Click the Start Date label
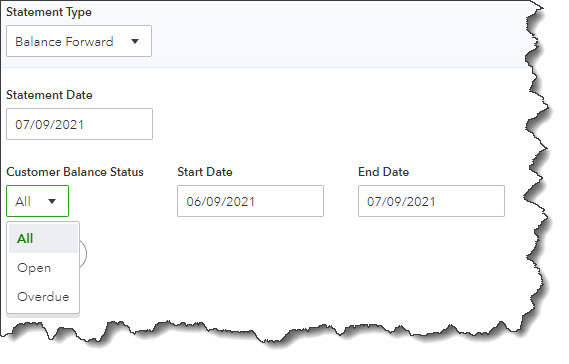Image resolution: width=569 pixels, height=364 pixels. click(205, 172)
